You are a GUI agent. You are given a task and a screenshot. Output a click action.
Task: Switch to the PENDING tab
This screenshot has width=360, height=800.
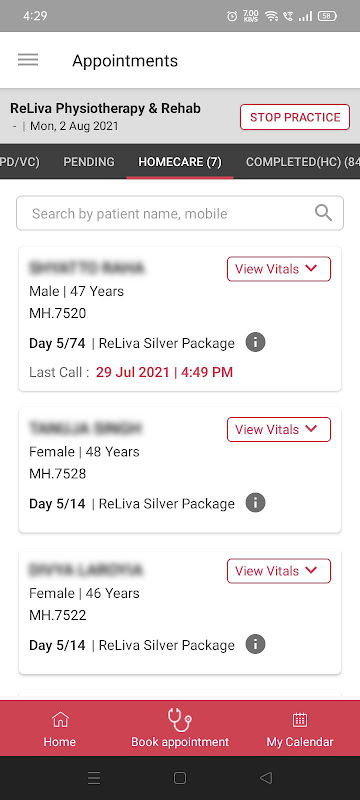89,162
